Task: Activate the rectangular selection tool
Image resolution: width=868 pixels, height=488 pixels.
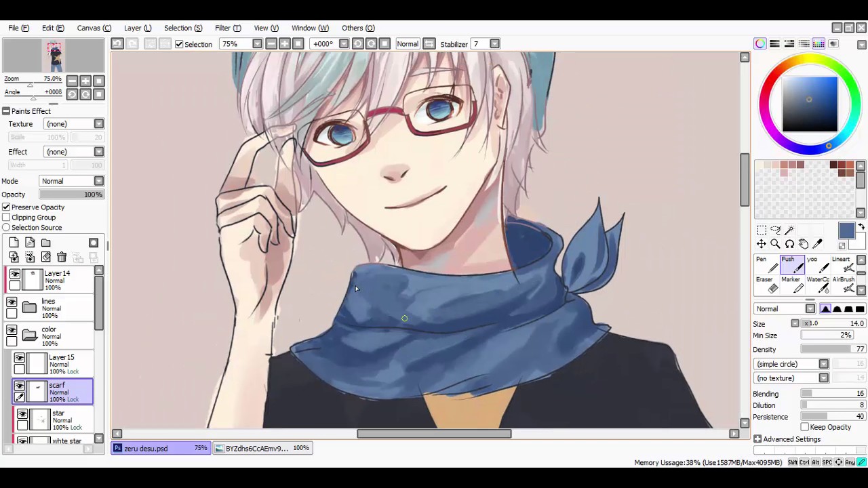Action: 762,230
